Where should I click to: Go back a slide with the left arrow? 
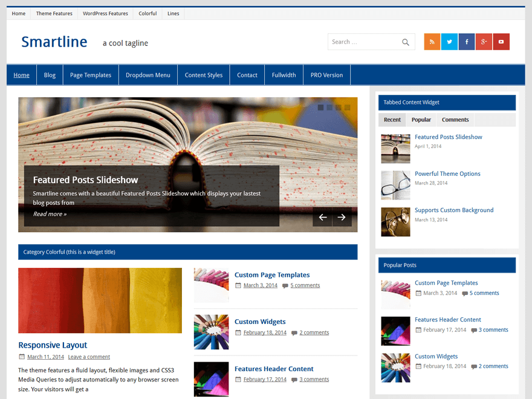point(323,217)
